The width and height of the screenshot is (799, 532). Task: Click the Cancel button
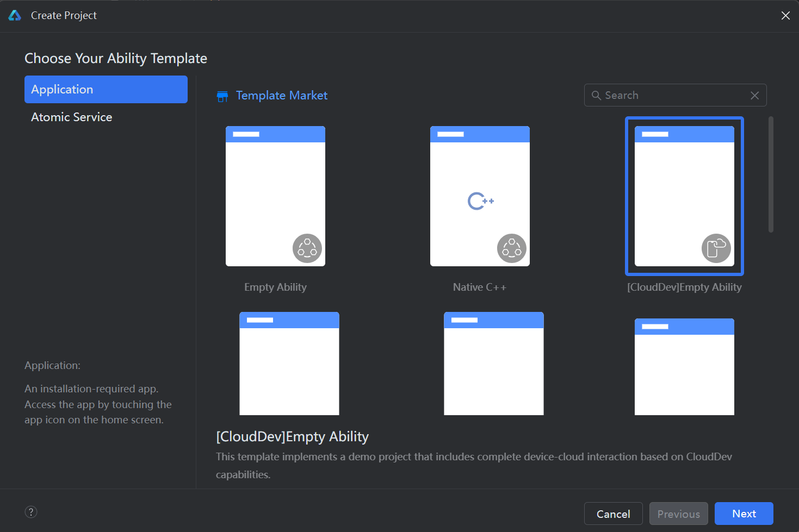pyautogui.click(x=614, y=514)
